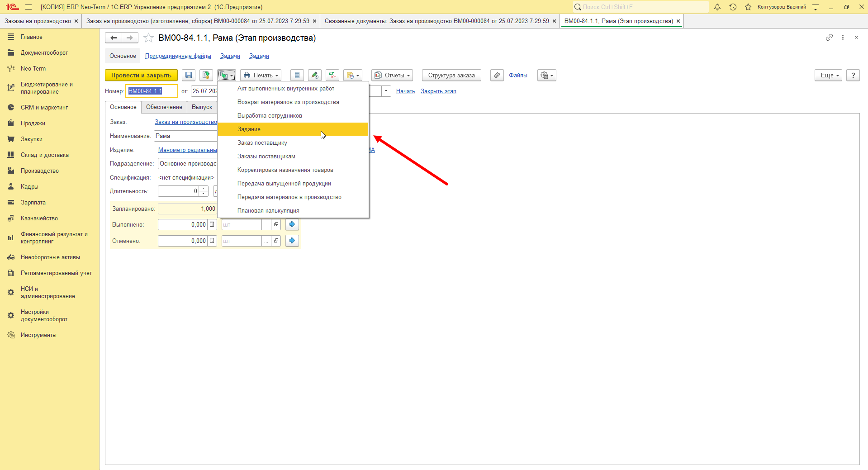Open the 'Create based on' dropdown button
Screen dimensions: 868x470
click(227, 76)
